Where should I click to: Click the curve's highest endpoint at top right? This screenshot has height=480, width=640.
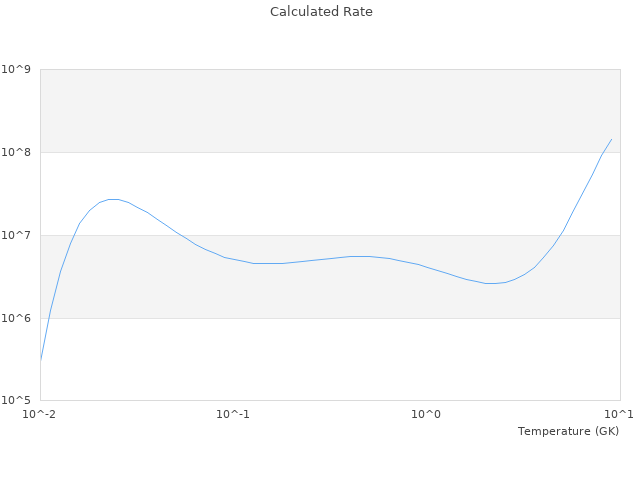click(x=611, y=140)
